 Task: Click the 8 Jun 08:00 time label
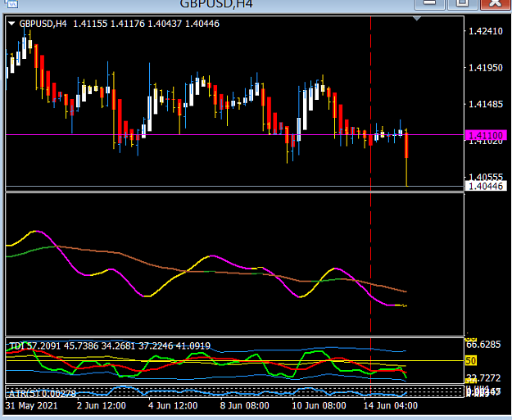click(244, 405)
